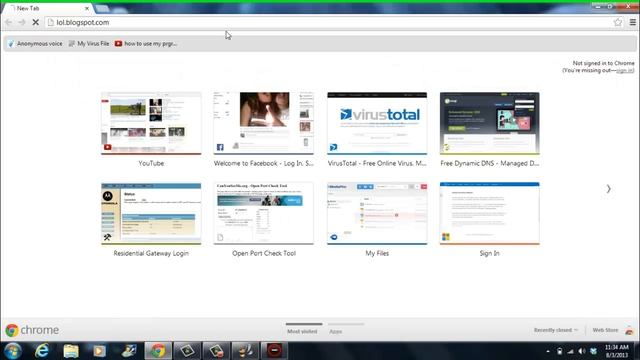
Task: Open the Web Store link
Action: point(605,330)
